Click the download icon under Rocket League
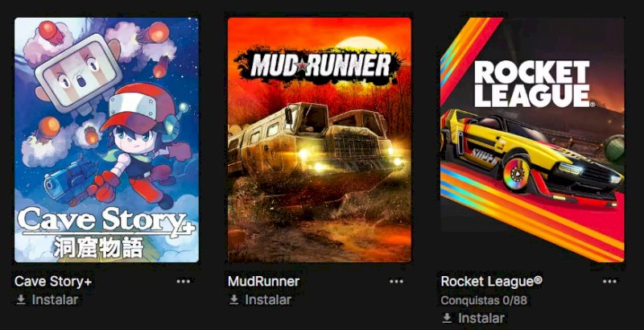644x330 pixels. click(x=448, y=318)
